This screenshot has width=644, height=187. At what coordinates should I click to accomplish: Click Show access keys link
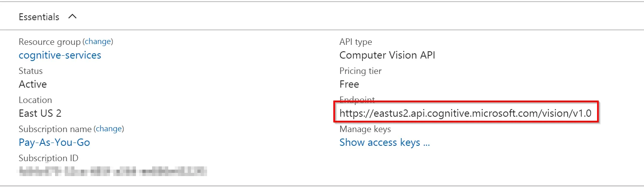click(384, 143)
